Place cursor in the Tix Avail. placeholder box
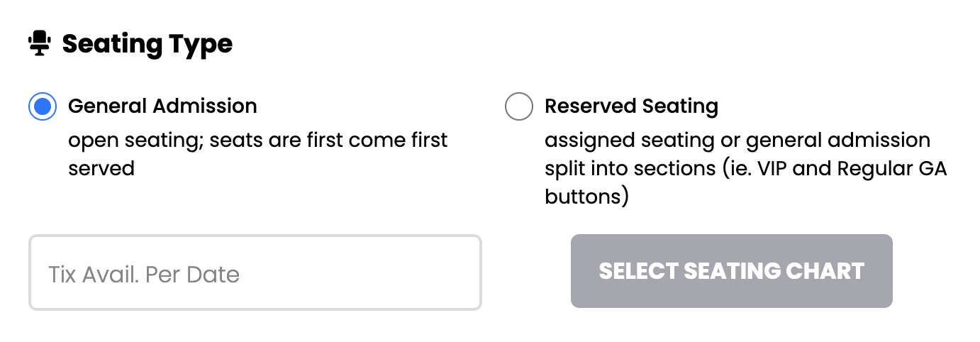The image size is (980, 342). point(255,273)
